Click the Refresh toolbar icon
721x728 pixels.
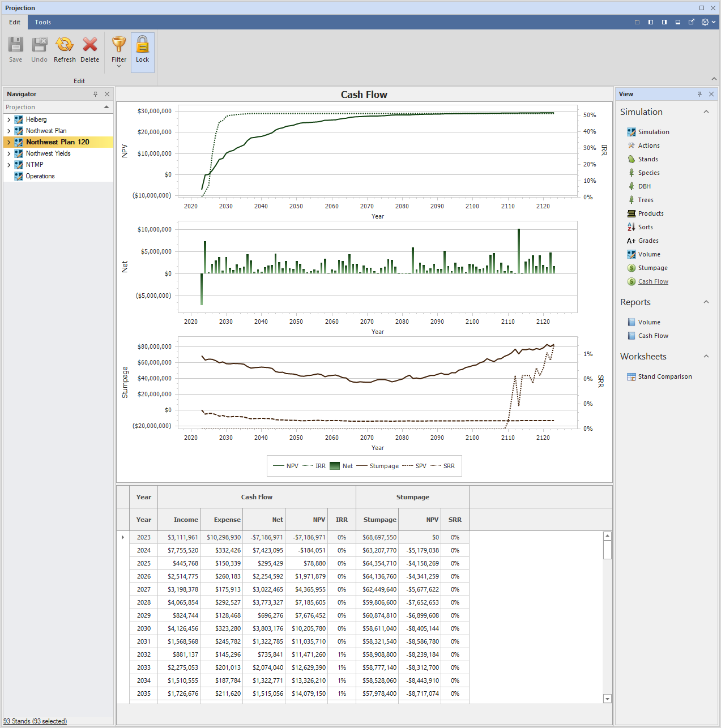(65, 45)
